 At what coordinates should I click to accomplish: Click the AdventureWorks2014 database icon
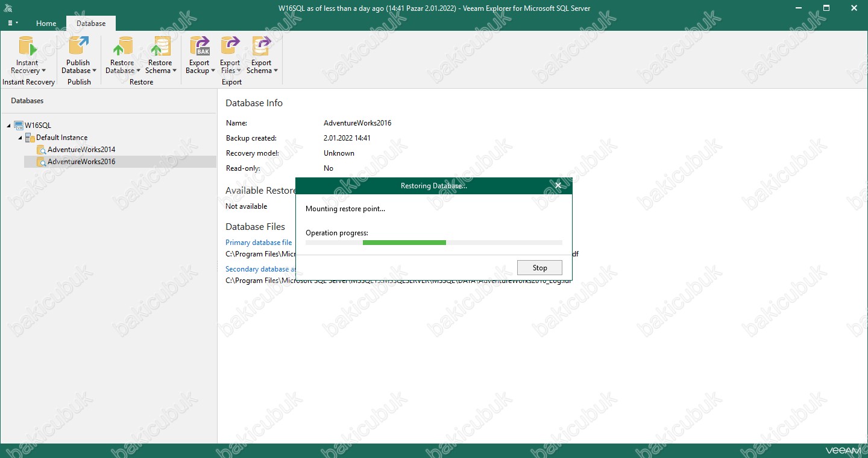pyautogui.click(x=41, y=150)
